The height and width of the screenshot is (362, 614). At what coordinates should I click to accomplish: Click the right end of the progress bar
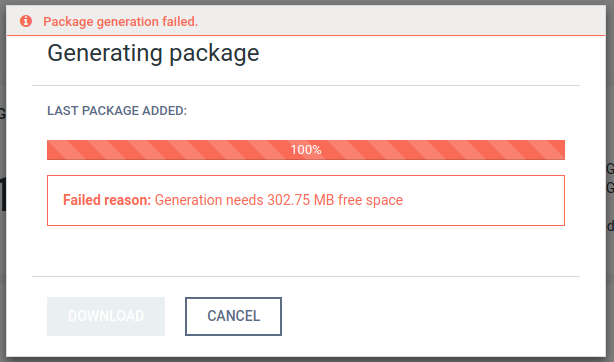pyautogui.click(x=559, y=150)
